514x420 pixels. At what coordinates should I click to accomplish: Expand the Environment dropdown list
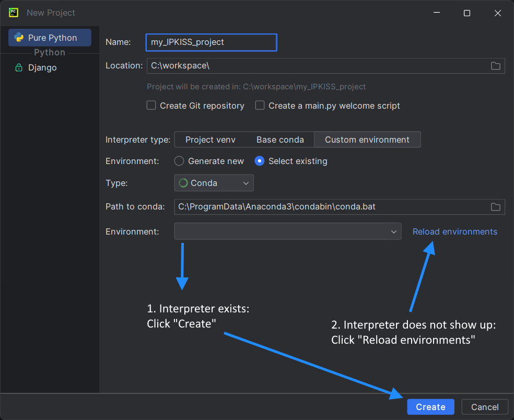(287, 231)
